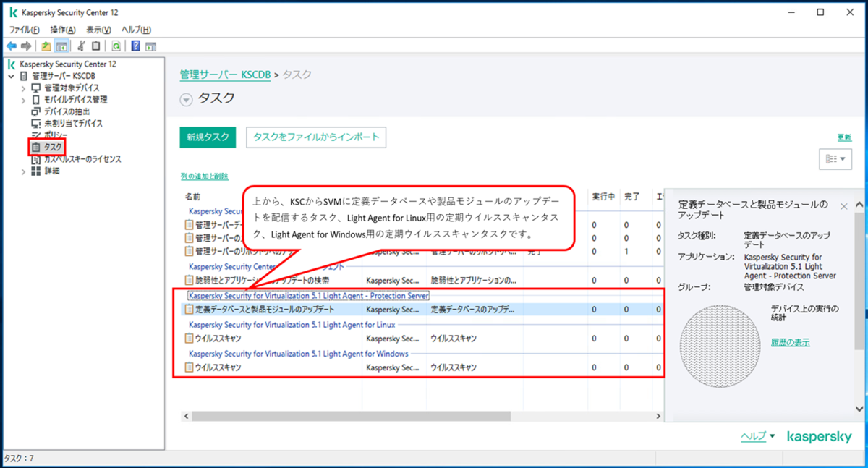Expand the 詳細 tree node

click(23, 171)
